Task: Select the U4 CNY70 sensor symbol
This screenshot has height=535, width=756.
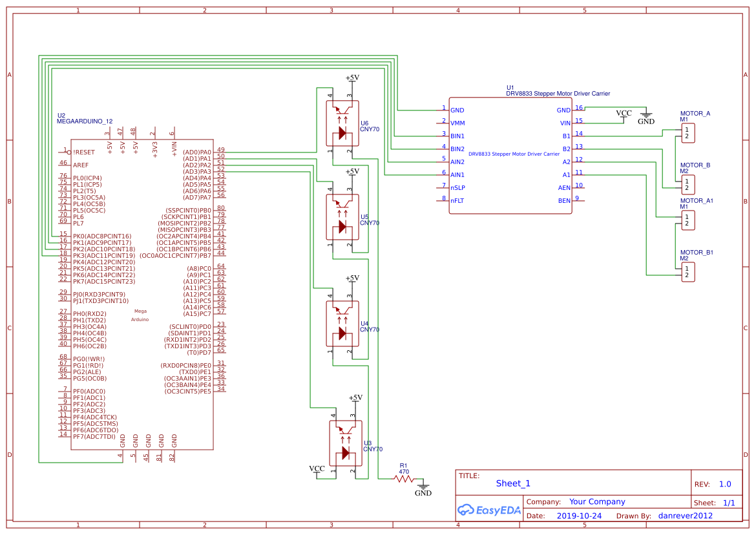Action: coord(342,324)
